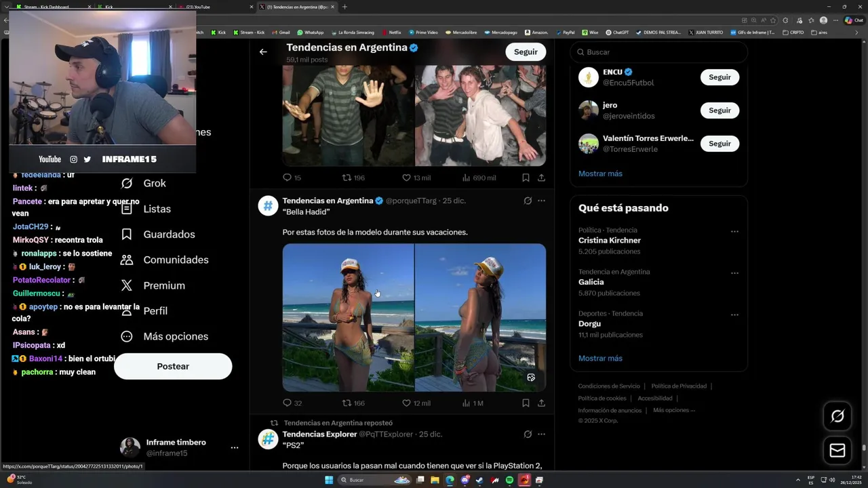Open Grok from the left sidebar
Viewport: 868px width, 488px height.
pos(143,183)
